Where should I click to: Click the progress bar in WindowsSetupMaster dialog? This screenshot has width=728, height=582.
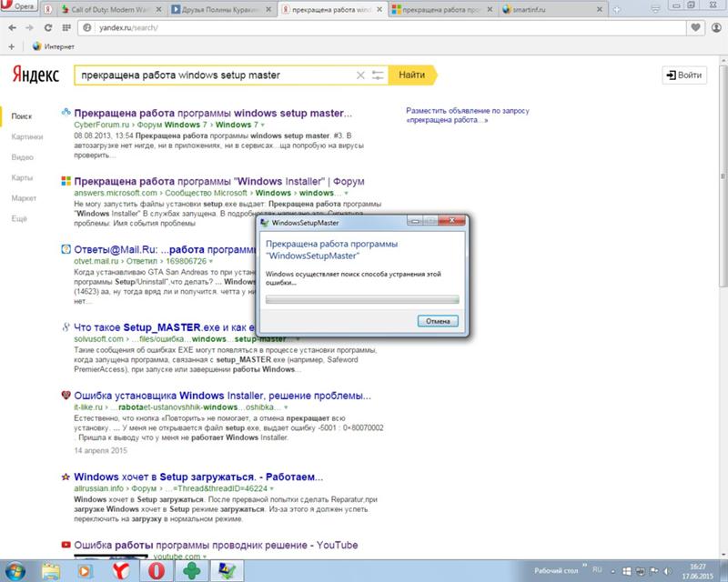pos(362,299)
